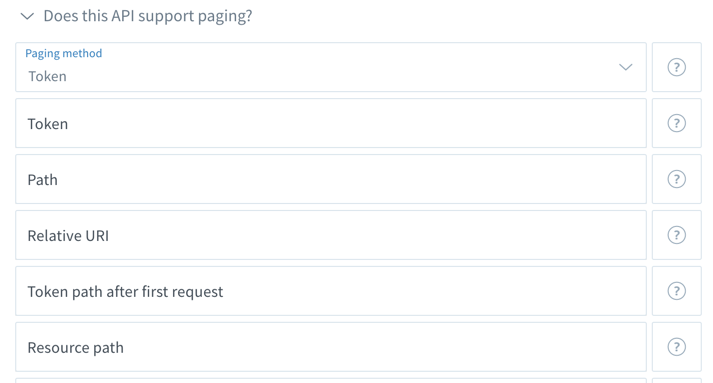Open help for the Paging method dropdown

677,67
